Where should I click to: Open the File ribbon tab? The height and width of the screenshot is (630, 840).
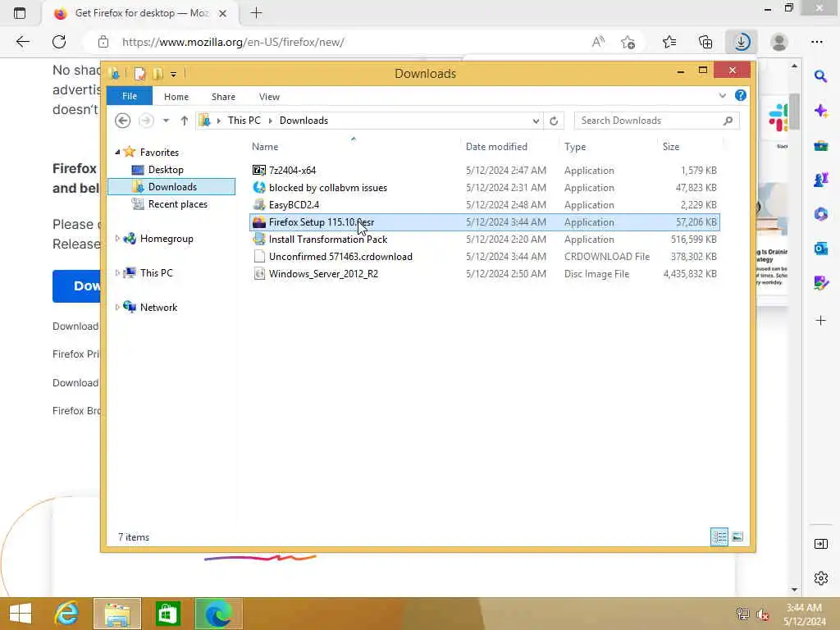(x=130, y=96)
